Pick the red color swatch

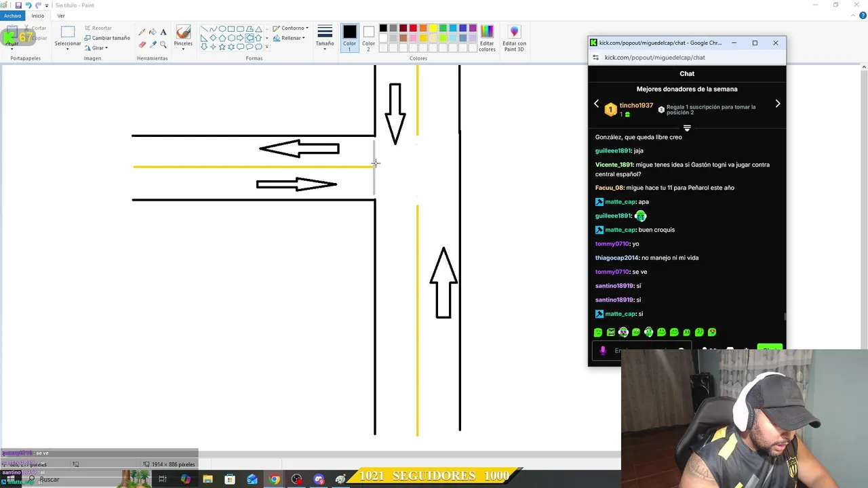(413, 28)
